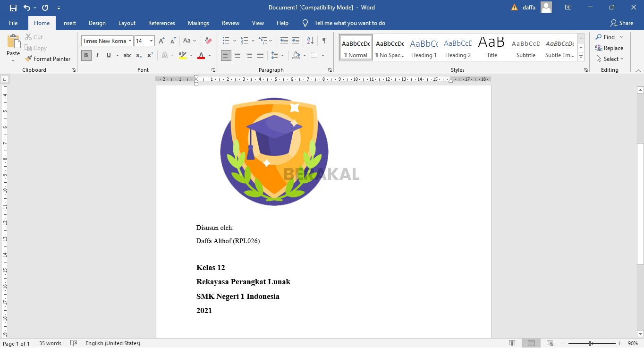Switch to the Mailings ribbon tab
Viewport: 644px width, 348px height.
(x=198, y=23)
